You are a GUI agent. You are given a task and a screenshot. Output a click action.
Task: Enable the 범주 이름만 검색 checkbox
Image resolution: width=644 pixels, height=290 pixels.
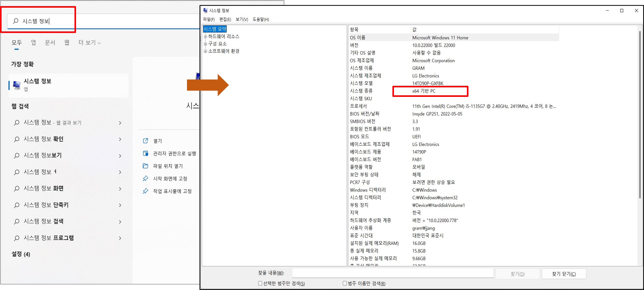click(x=345, y=283)
